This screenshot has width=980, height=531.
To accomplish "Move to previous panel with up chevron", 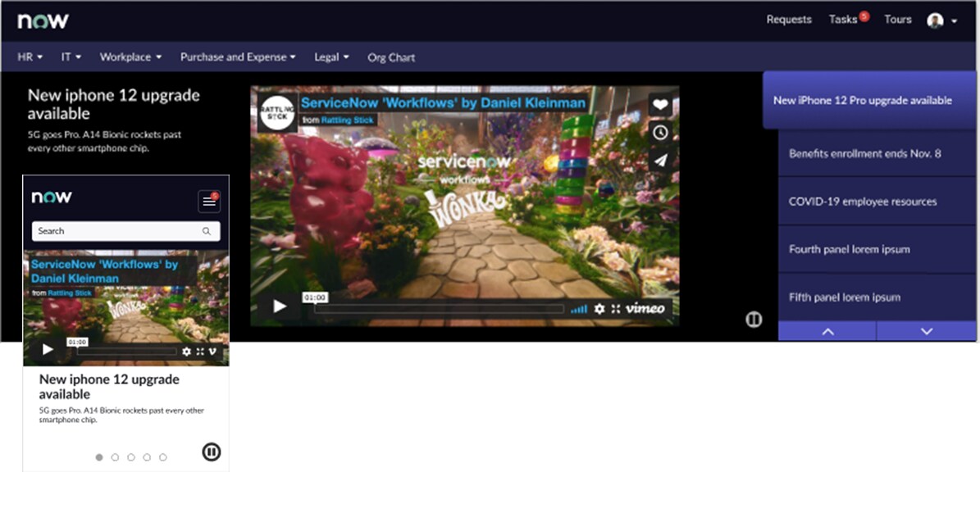I will (x=827, y=331).
